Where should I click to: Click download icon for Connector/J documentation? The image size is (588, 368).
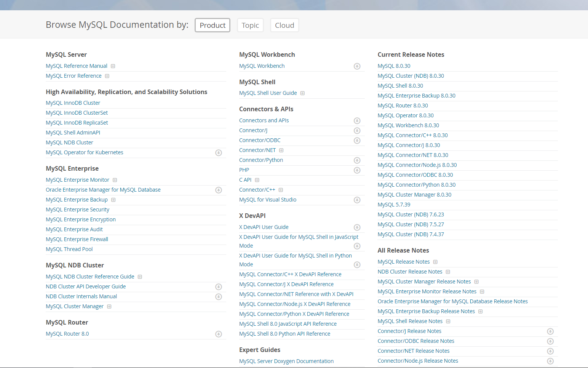[x=357, y=131]
